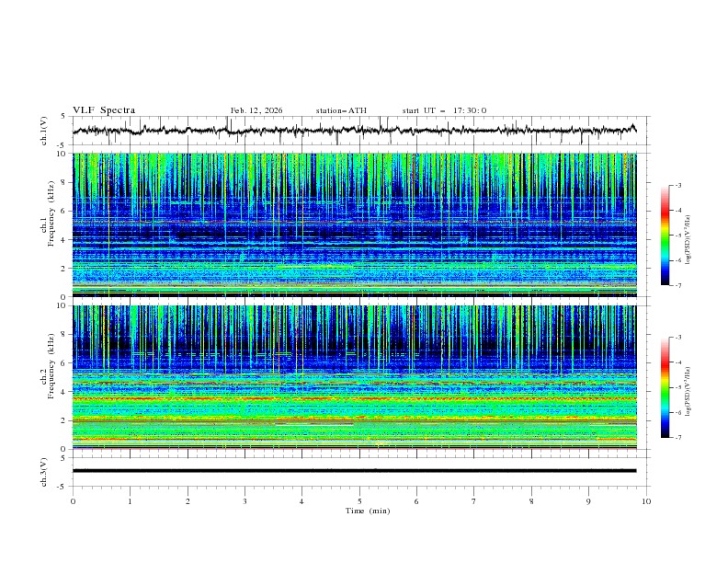Click the "Time (min)" axis title

click(368, 511)
